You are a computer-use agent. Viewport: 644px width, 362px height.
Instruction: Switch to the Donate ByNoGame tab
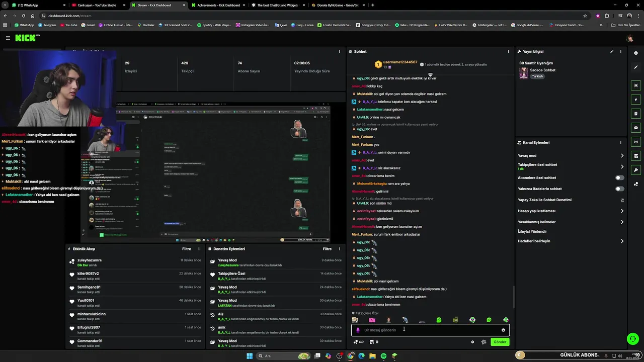pyautogui.click(x=337, y=5)
